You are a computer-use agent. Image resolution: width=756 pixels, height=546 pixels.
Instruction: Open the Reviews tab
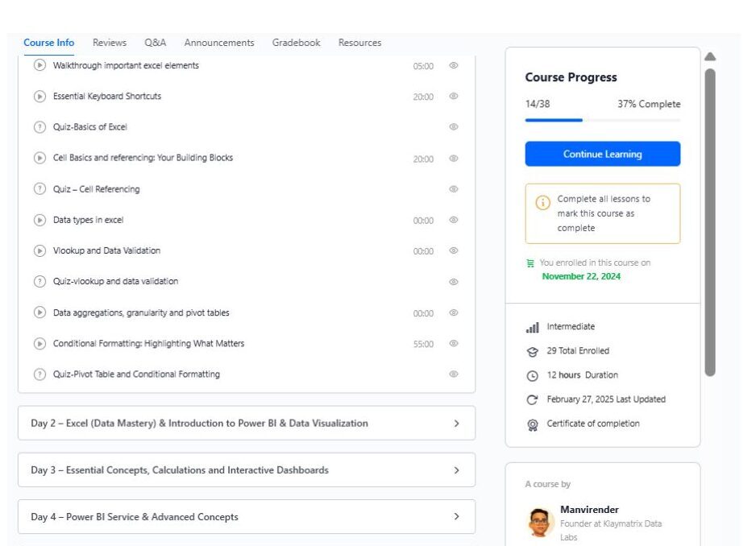(110, 43)
